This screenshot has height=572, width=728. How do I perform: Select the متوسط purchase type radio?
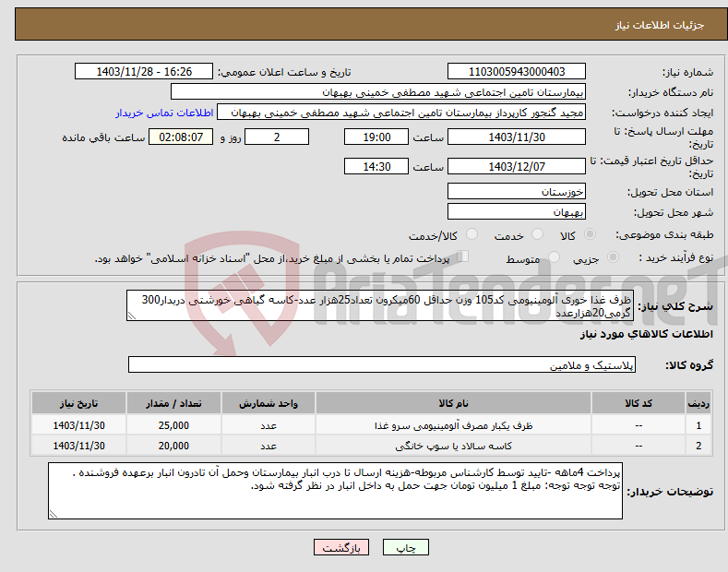pos(554,256)
